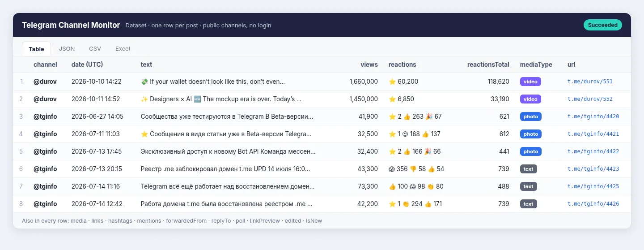Click the reactions column header
This screenshot has width=644, height=250.
[402, 65]
